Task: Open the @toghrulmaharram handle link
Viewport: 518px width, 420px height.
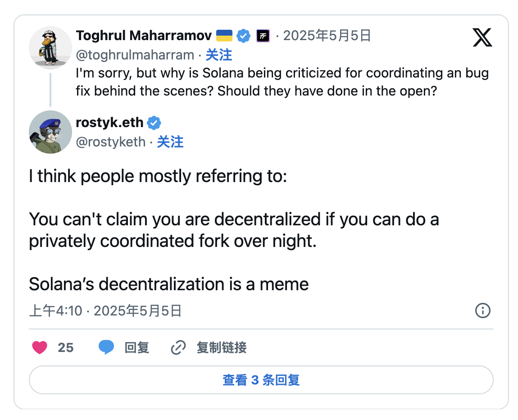Action: click(x=135, y=55)
